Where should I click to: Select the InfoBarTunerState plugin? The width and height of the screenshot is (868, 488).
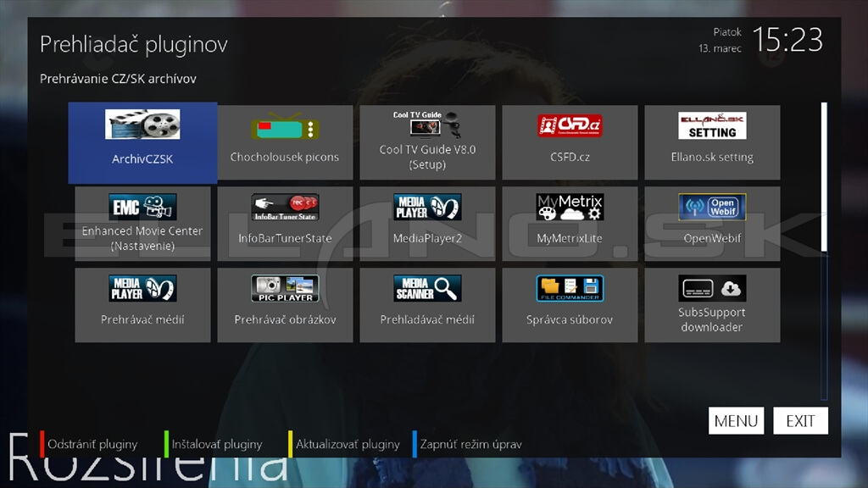pyautogui.click(x=284, y=222)
